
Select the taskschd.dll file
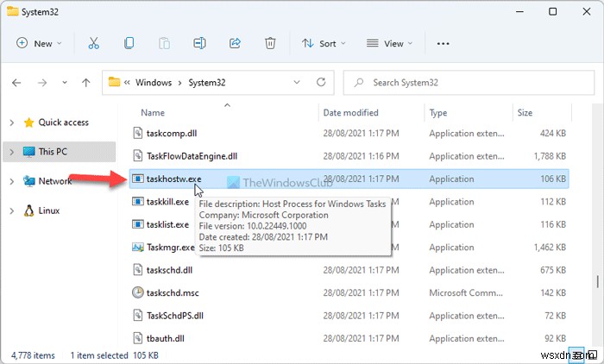(x=169, y=270)
